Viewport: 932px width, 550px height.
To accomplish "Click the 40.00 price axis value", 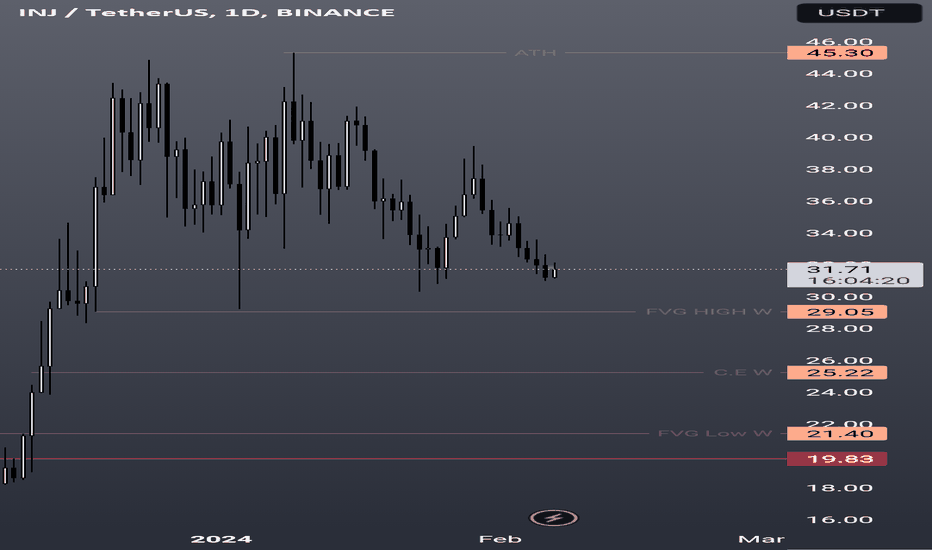I will tap(839, 137).
